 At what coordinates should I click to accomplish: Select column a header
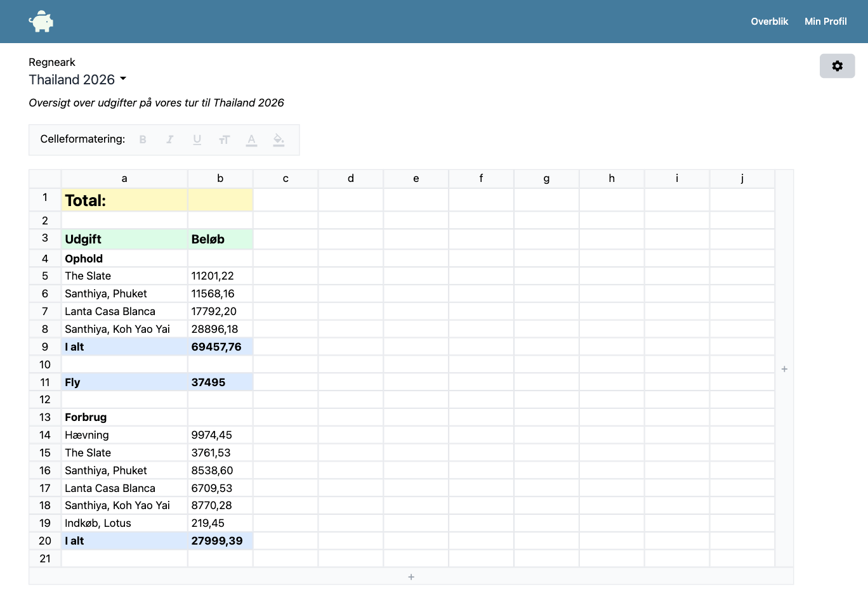[124, 179]
